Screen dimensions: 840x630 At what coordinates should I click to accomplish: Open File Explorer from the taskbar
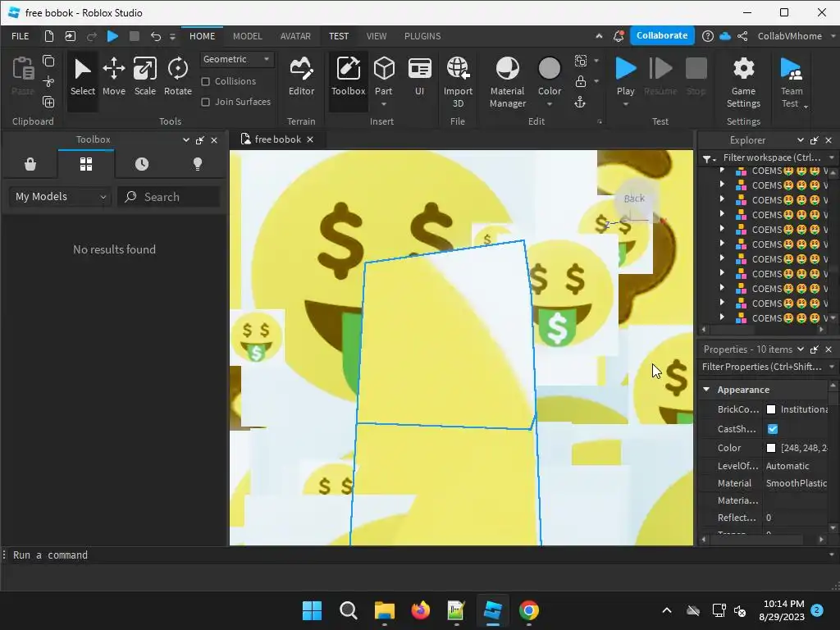[x=384, y=610]
